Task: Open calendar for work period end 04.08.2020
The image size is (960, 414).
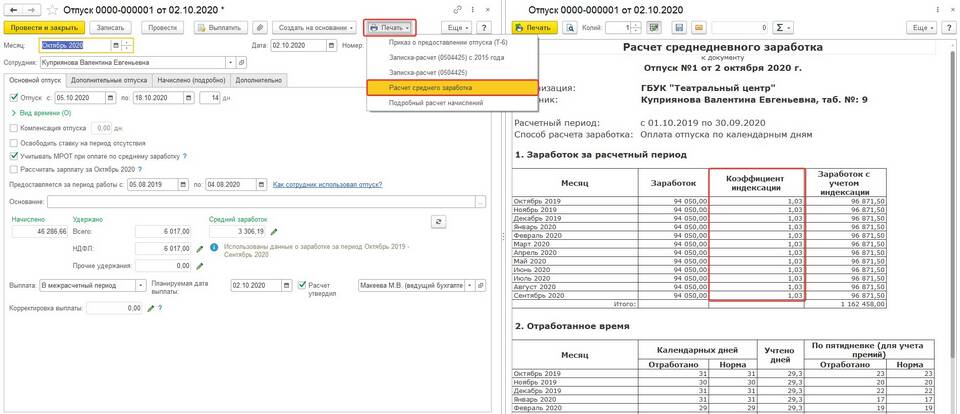Action: click(x=262, y=184)
